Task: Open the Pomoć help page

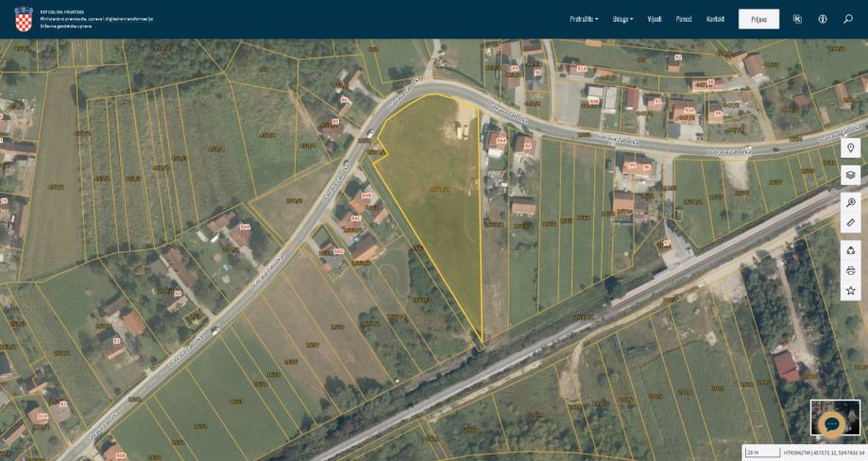Action: pyautogui.click(x=684, y=19)
